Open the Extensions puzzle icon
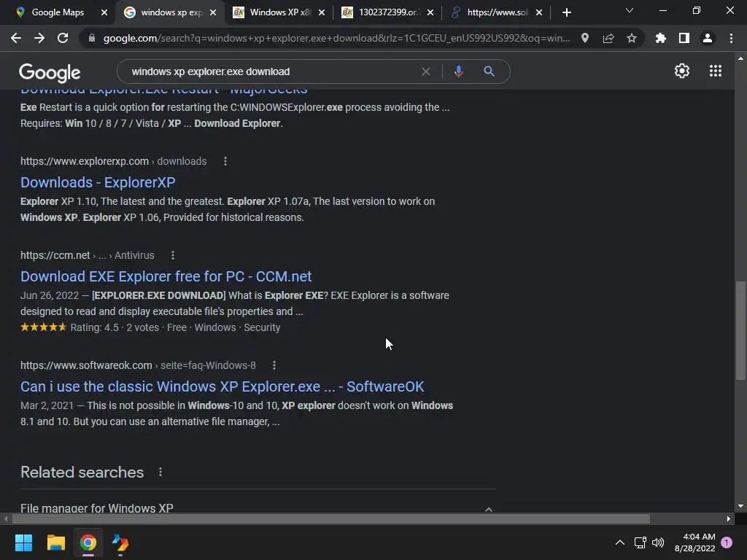The image size is (747, 560). tap(661, 38)
